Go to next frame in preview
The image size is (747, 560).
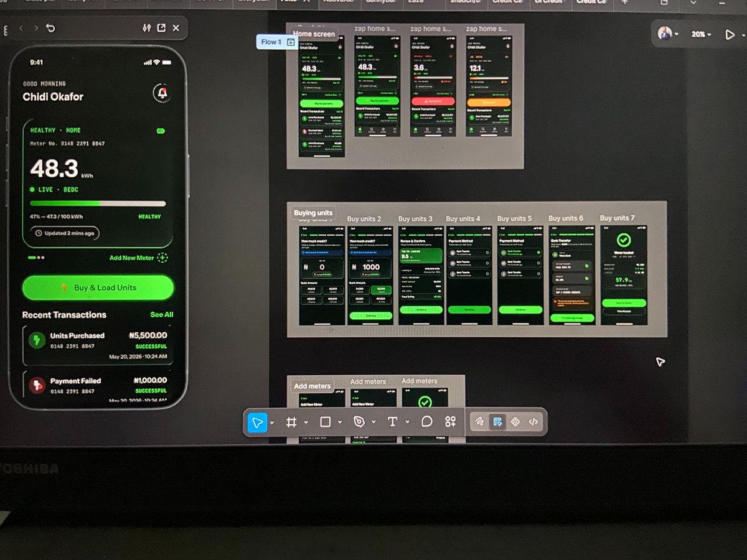(35, 28)
